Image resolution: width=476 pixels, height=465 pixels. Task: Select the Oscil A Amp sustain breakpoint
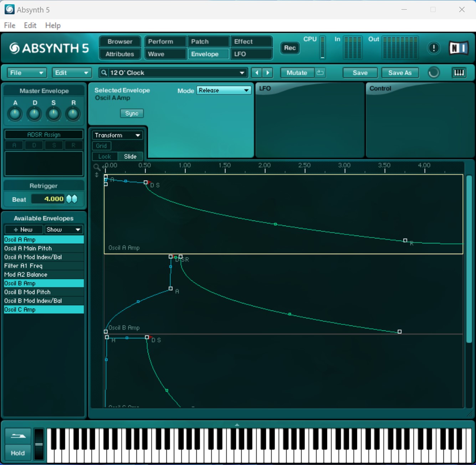pos(145,182)
